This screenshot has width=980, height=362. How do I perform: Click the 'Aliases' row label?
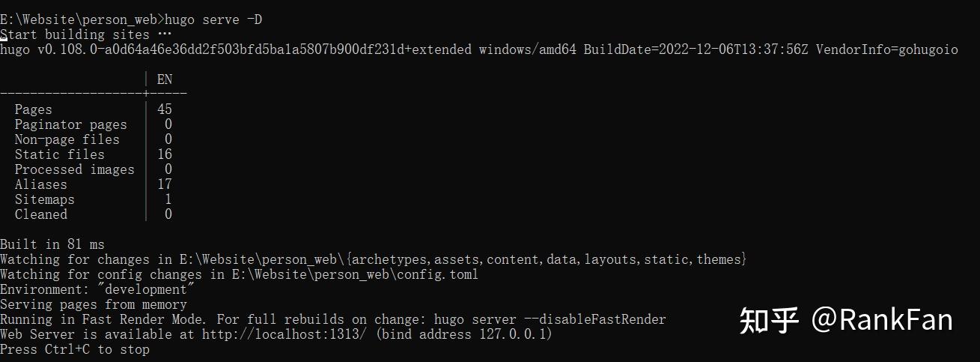(41, 184)
